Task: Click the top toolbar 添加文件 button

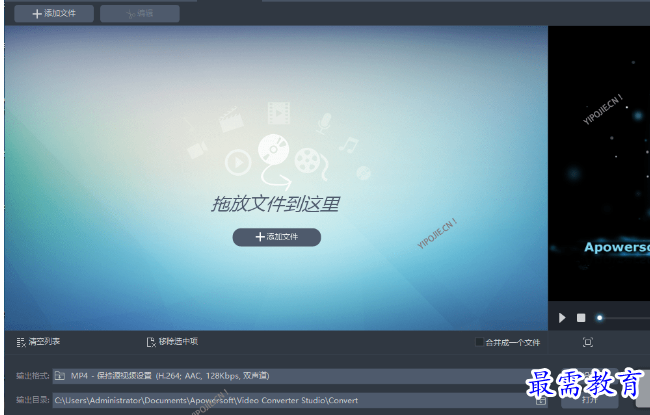Action: (54, 14)
